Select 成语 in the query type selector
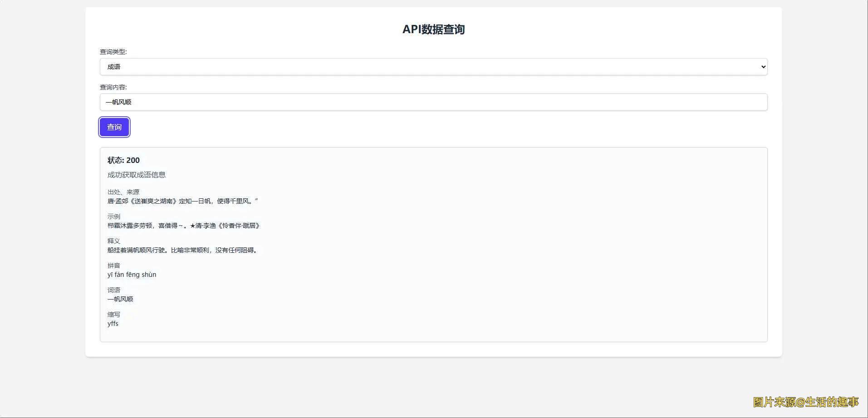Screen dimensions: 868x418 pyautogui.click(x=432, y=66)
